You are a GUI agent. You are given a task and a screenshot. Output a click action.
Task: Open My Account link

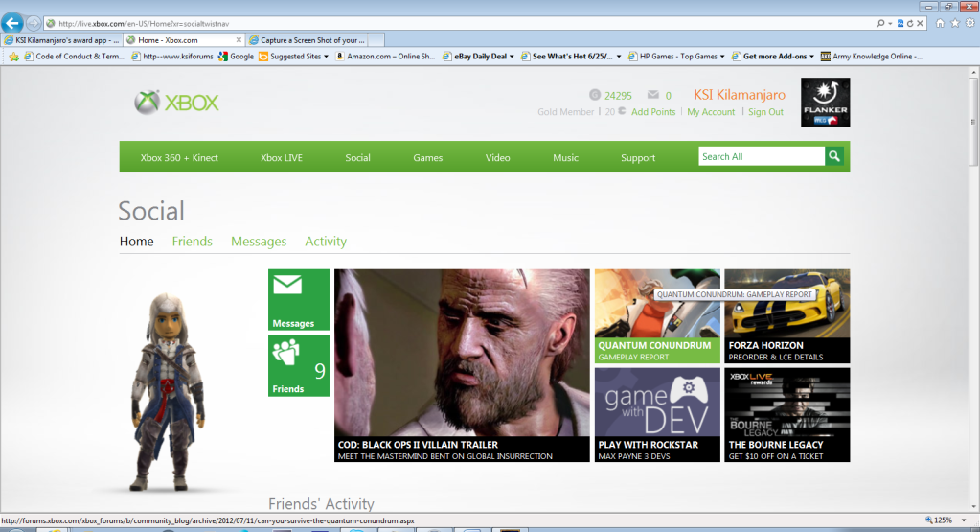point(711,112)
